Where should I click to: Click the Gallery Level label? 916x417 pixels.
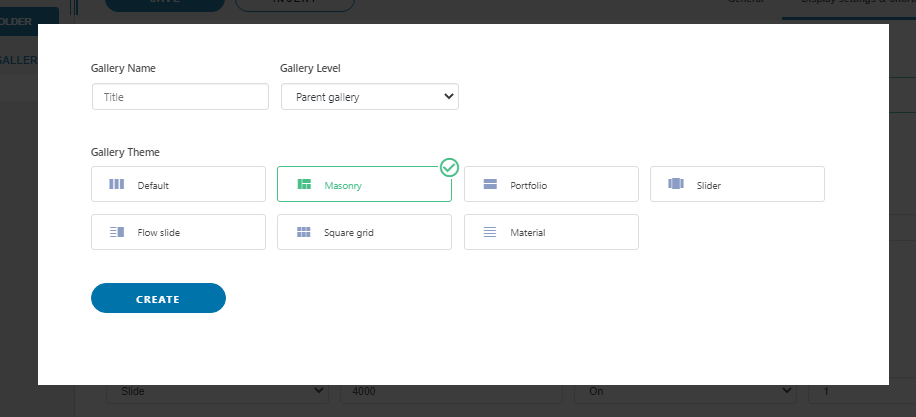click(310, 68)
